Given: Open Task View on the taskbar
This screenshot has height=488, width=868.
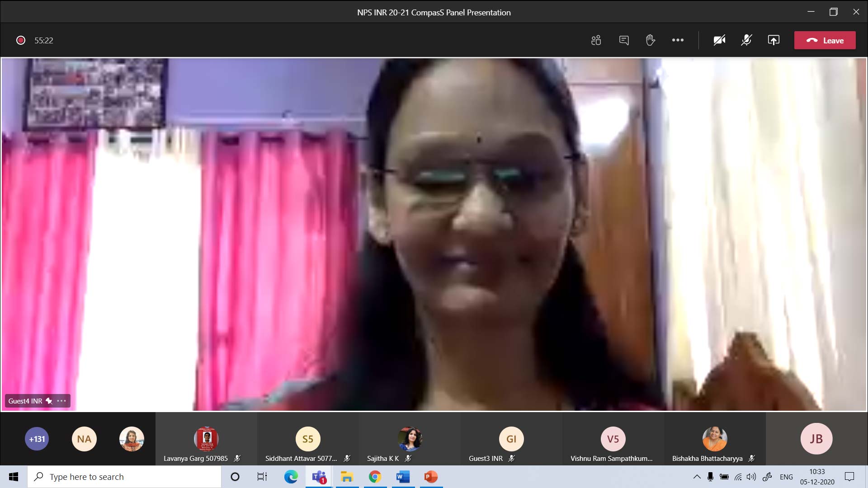Looking at the screenshot, I should pyautogui.click(x=262, y=477).
